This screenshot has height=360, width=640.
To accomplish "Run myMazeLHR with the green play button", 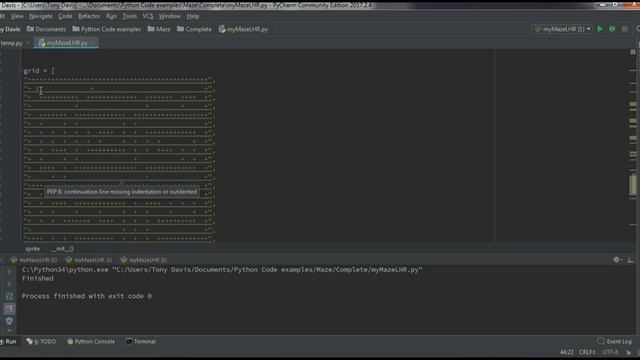I will click(600, 29).
